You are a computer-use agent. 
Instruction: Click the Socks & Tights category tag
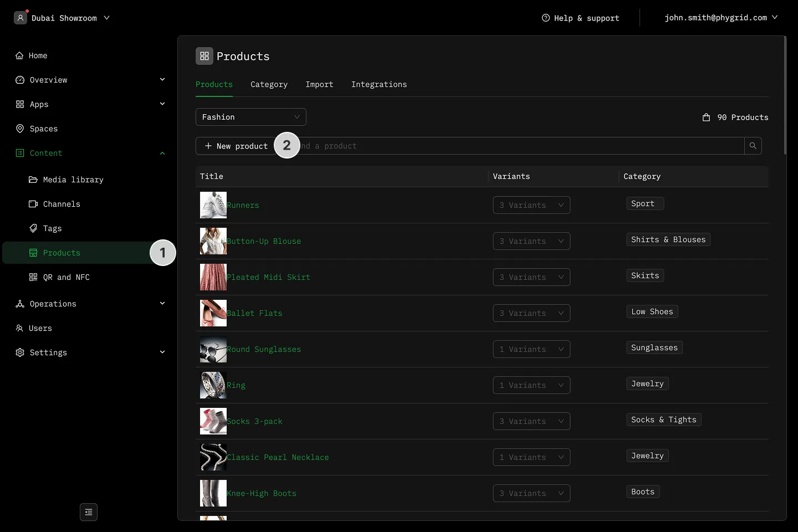(664, 420)
